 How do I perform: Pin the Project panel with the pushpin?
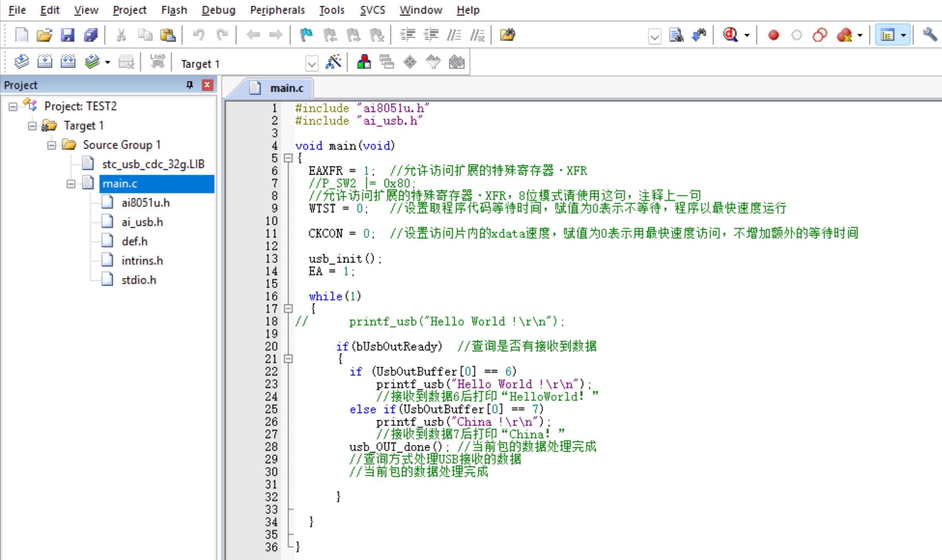pyautogui.click(x=189, y=85)
